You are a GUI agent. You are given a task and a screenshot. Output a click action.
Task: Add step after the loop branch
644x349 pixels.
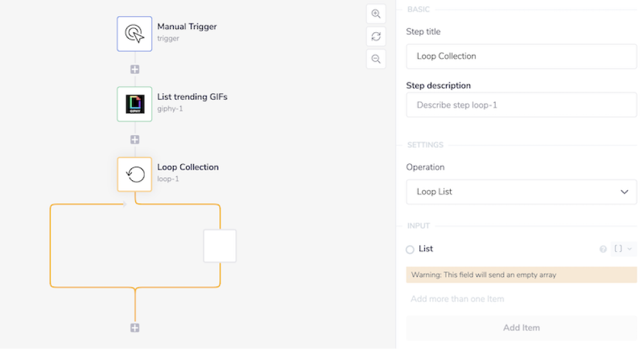135,327
